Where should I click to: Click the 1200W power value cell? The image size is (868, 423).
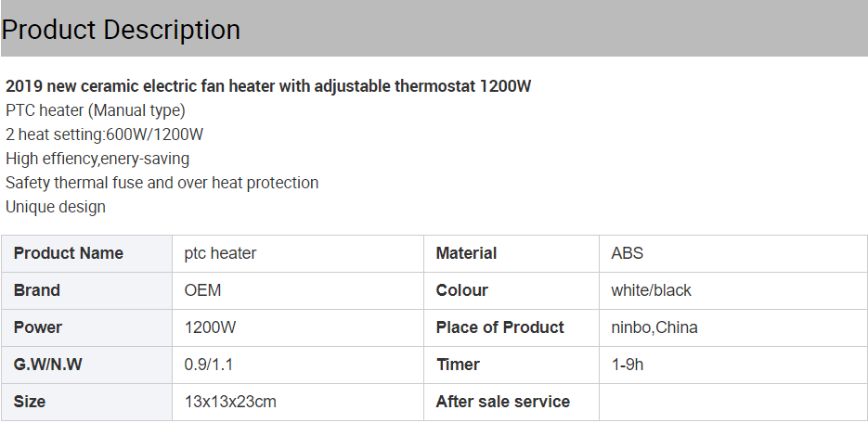298,327
